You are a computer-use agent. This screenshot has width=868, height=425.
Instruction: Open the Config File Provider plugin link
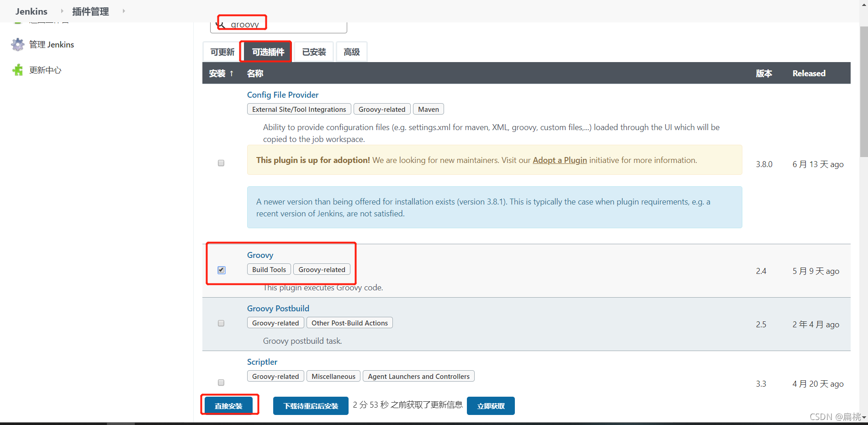[283, 95]
